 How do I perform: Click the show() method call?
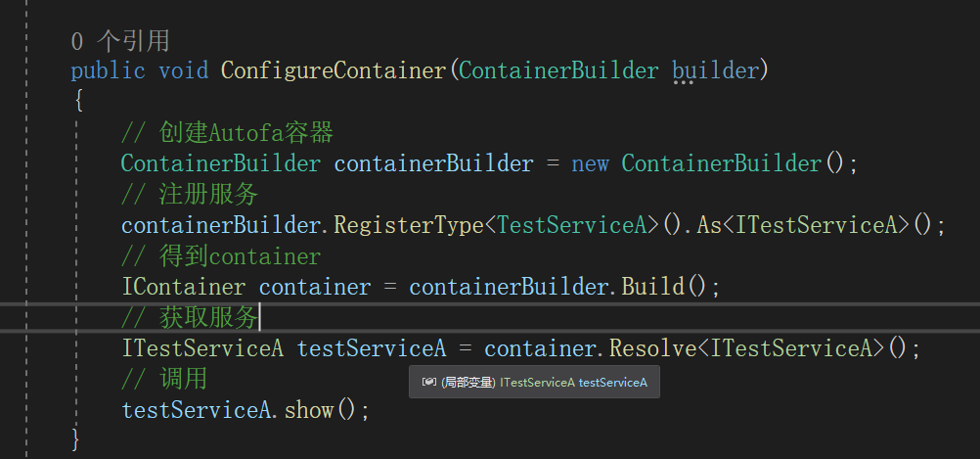point(320,410)
